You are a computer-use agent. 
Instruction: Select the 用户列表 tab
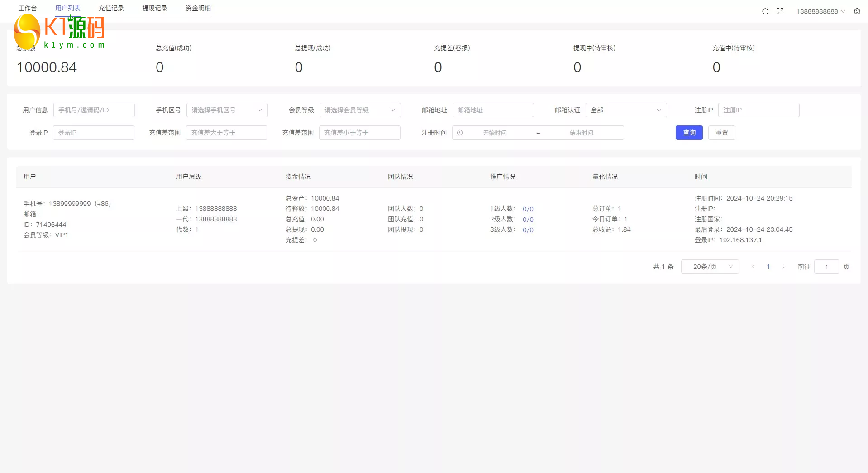coord(68,8)
